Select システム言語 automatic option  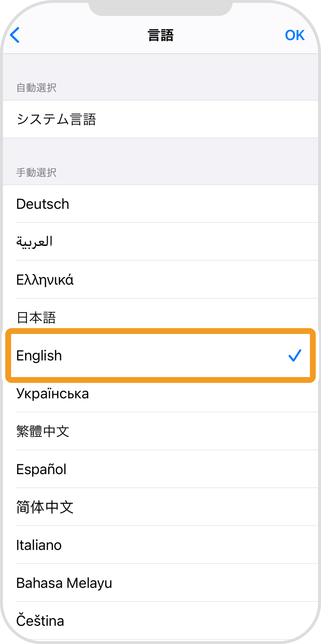[56, 119]
